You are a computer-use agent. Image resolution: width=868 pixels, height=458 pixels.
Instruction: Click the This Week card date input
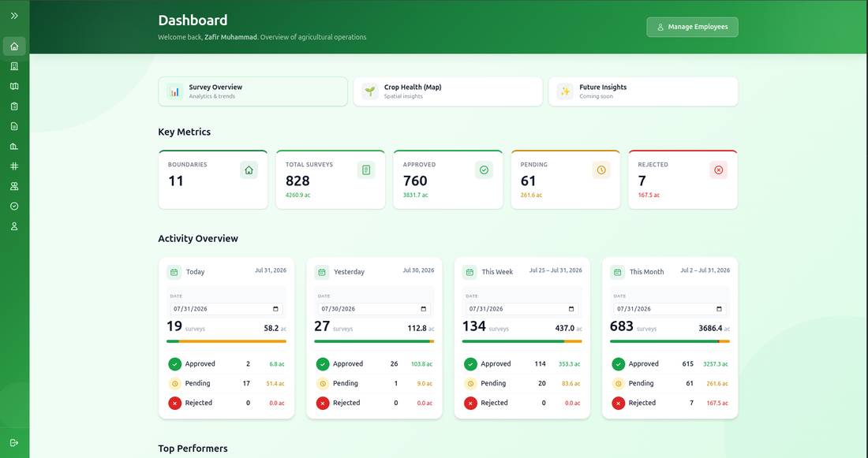click(522, 309)
